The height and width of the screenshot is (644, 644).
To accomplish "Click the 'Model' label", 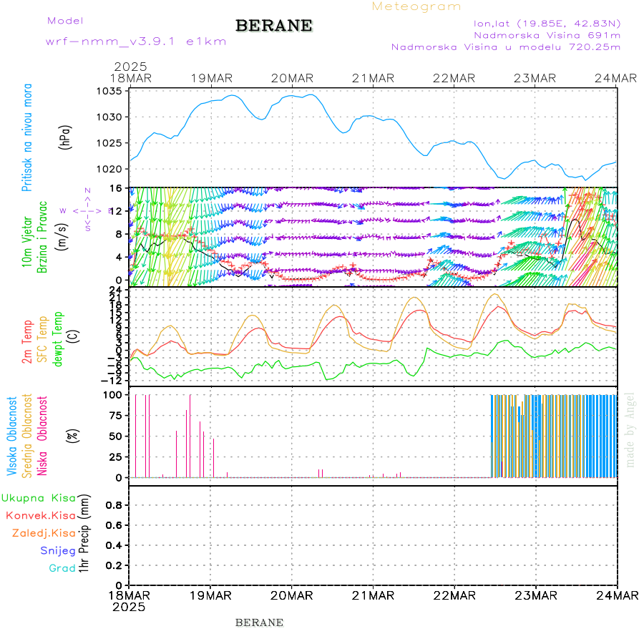I will [65, 21].
